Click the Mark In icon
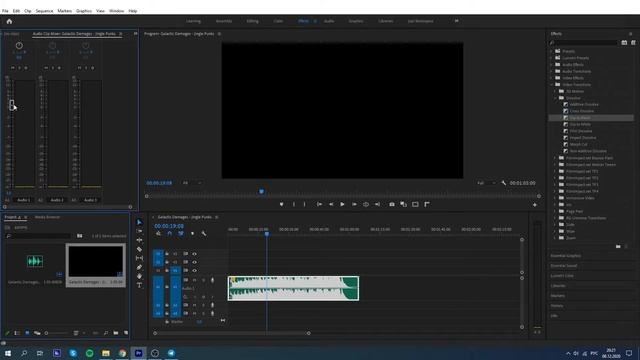Screen dimensions: 640x360 (x=293, y=204)
